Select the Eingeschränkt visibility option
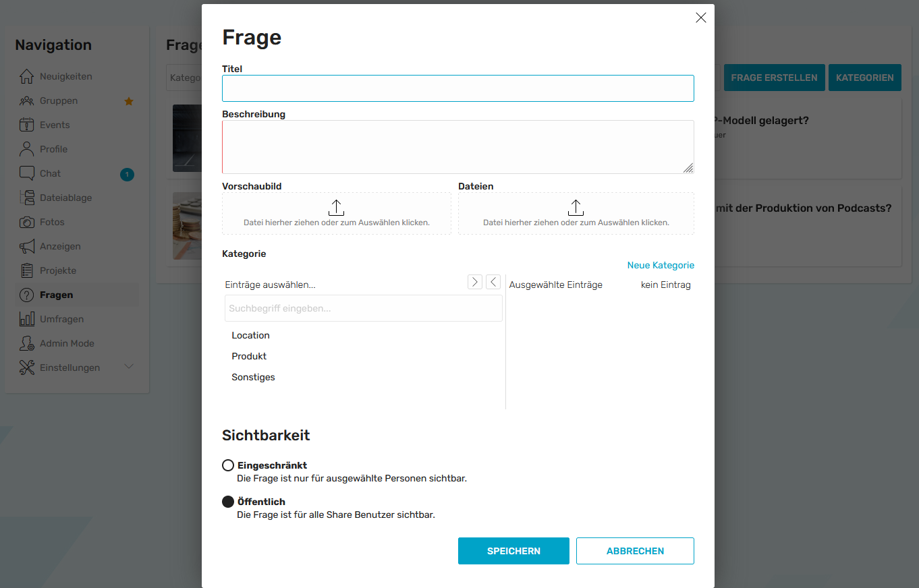Image resolution: width=919 pixels, height=588 pixels. click(x=228, y=465)
